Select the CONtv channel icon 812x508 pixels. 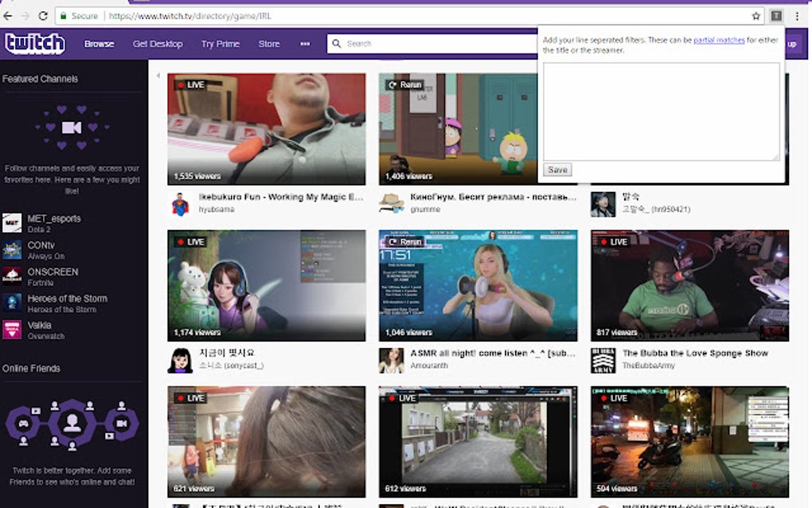click(x=12, y=250)
